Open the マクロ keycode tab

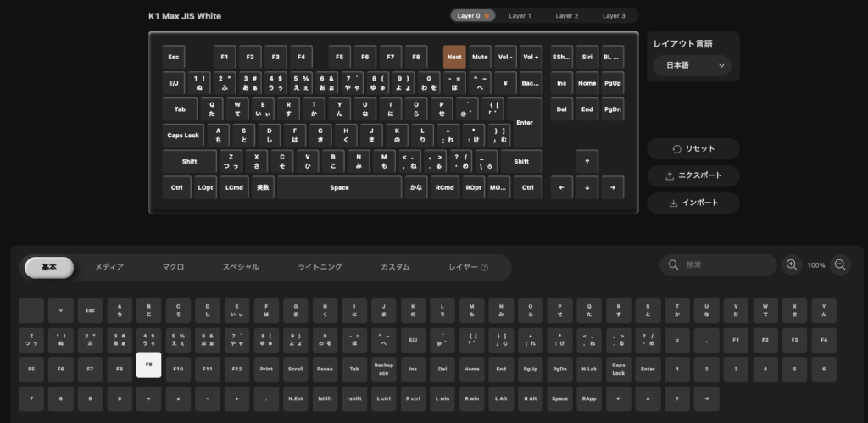[x=173, y=267]
